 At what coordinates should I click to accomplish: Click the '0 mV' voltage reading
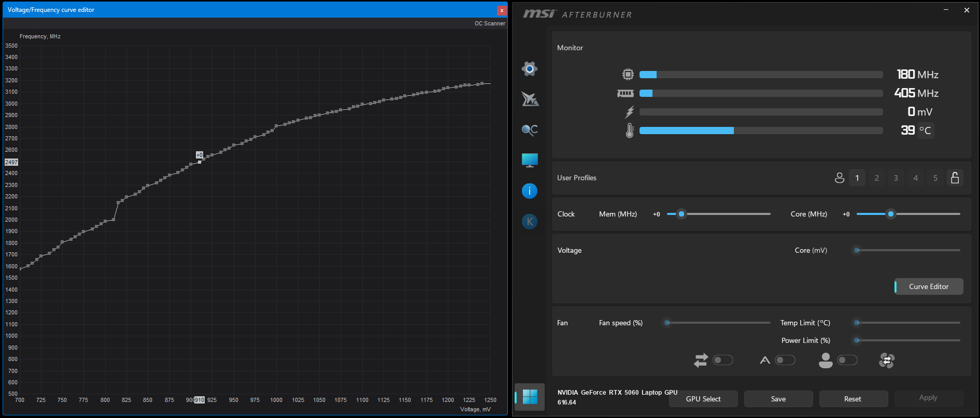(x=920, y=112)
